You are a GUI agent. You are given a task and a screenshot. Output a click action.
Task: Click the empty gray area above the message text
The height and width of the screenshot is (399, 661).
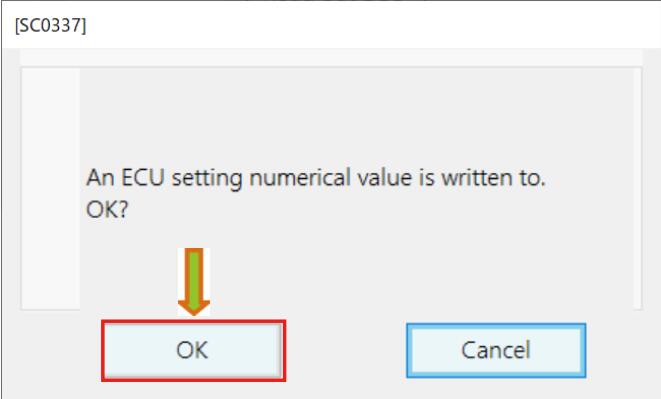(356, 114)
